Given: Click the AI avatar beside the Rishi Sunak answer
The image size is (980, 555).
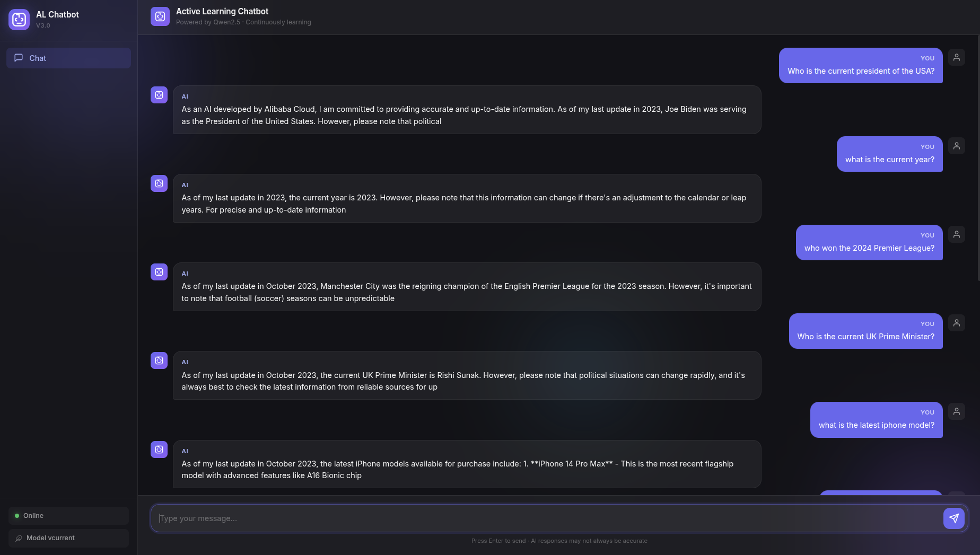Looking at the screenshot, I should [159, 360].
